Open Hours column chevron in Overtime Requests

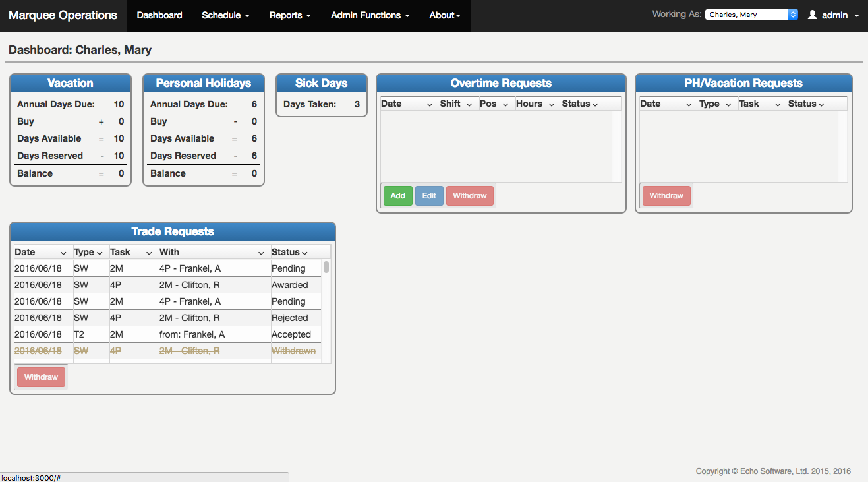(x=551, y=105)
